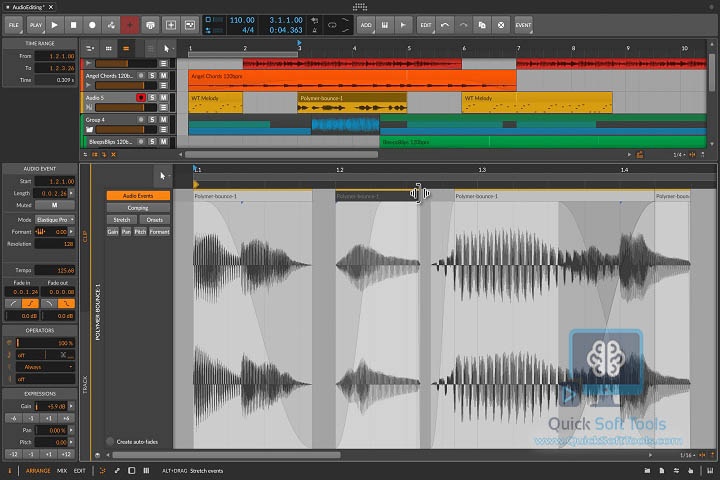Mute the Group 4 track
The height and width of the screenshot is (480, 720).
pyautogui.click(x=163, y=119)
